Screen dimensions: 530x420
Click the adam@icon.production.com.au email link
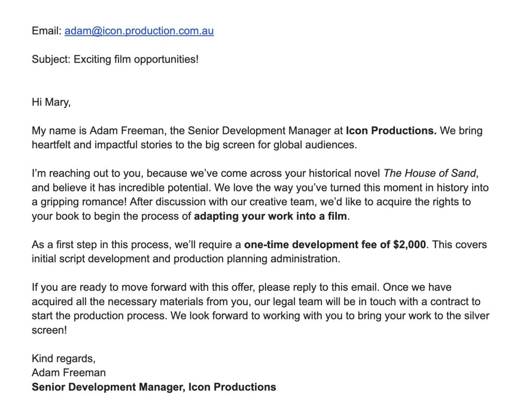(139, 31)
